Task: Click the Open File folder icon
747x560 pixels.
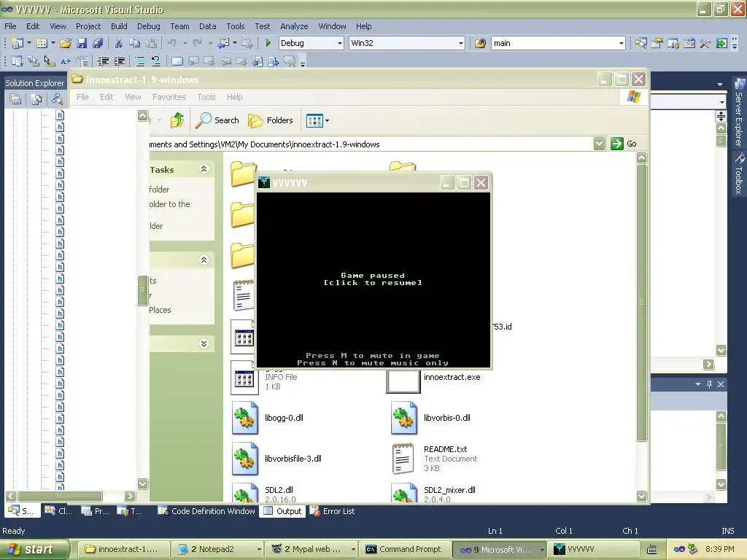Action: [66, 43]
